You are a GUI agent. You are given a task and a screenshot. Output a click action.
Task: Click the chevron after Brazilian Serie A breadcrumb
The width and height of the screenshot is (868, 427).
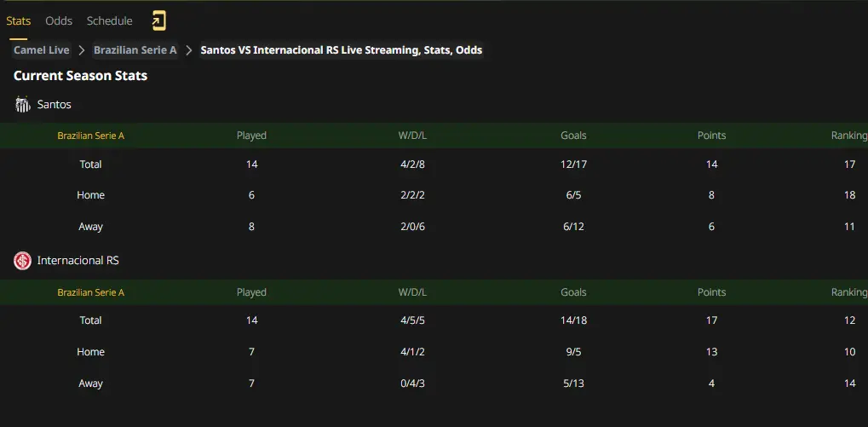[x=189, y=50]
